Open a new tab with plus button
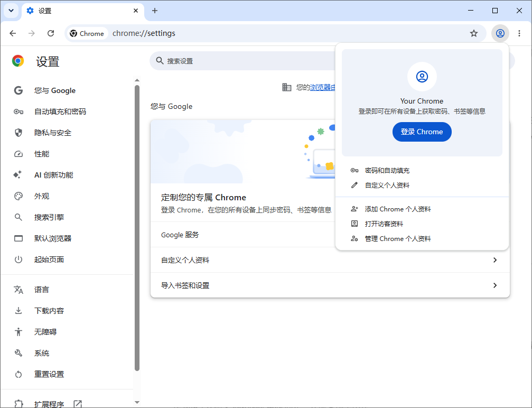The width and height of the screenshot is (532, 408). pos(155,11)
